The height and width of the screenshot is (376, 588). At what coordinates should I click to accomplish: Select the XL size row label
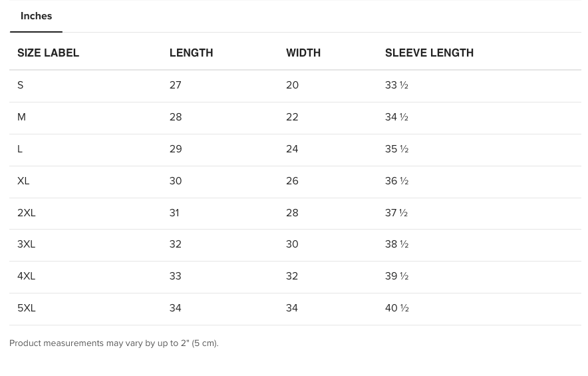pyautogui.click(x=23, y=181)
